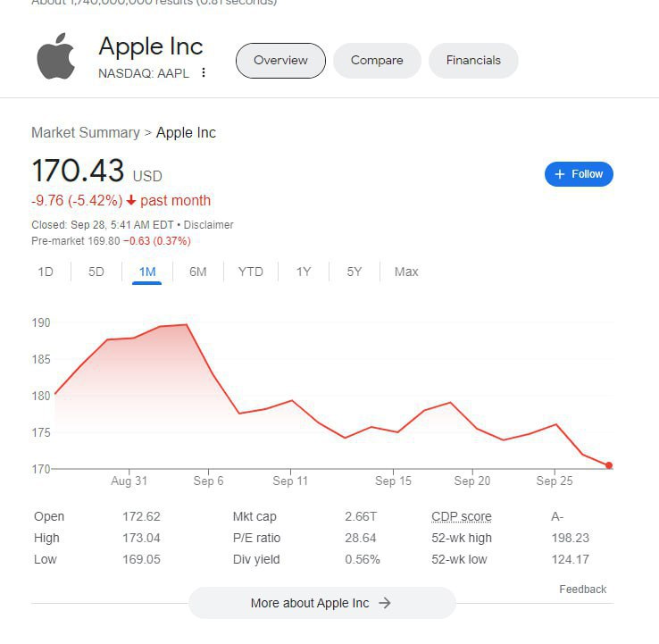Click arrow in More about Apple Inc
The image size is (659, 644).
point(385,603)
